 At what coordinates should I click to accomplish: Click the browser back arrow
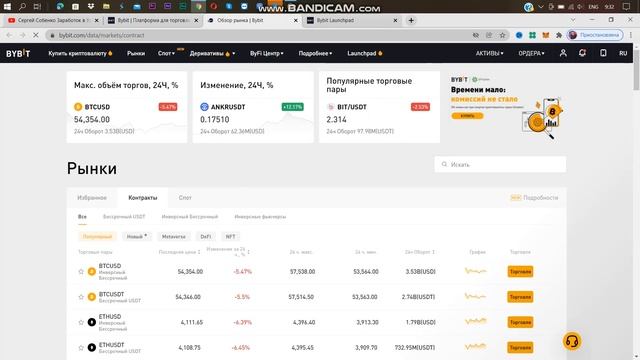pyautogui.click(x=9, y=36)
